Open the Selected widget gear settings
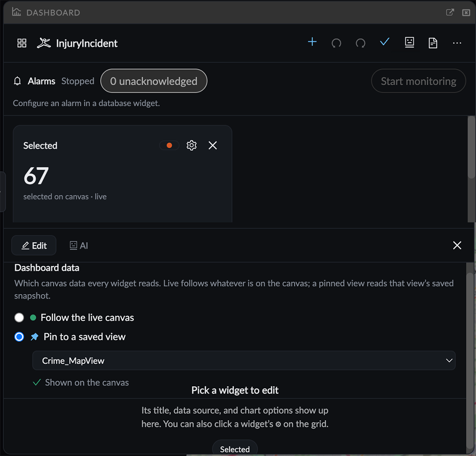The width and height of the screenshot is (476, 456). 192,146
